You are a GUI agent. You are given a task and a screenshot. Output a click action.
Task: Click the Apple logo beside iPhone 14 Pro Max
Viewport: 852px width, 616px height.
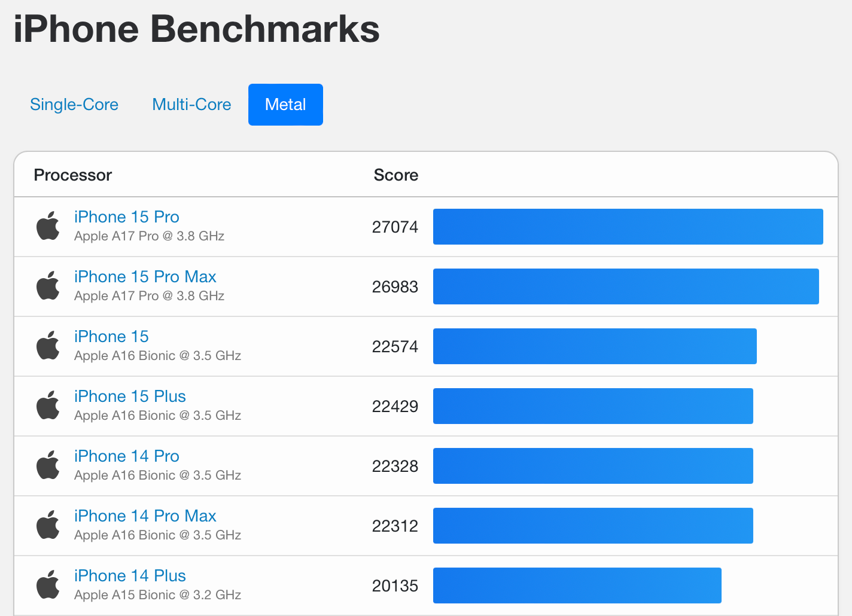pyautogui.click(x=48, y=525)
